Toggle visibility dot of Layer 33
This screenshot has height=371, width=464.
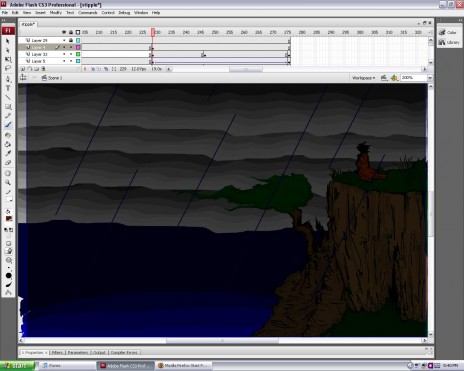(64, 54)
